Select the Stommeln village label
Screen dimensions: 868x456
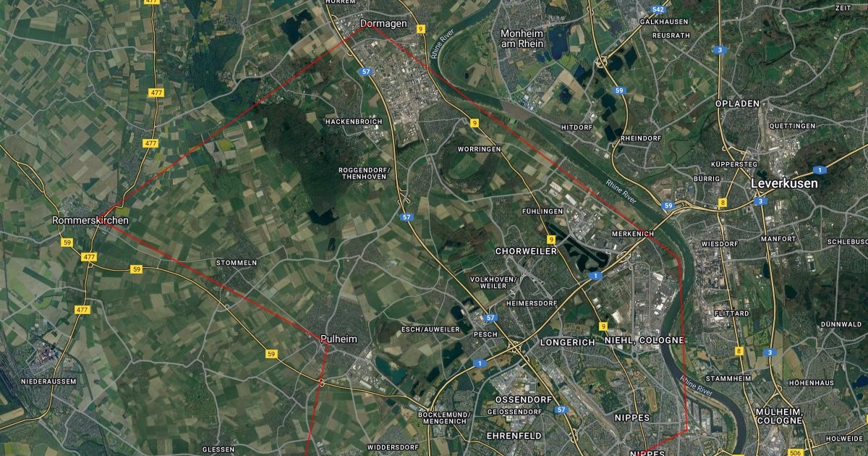tap(237, 262)
